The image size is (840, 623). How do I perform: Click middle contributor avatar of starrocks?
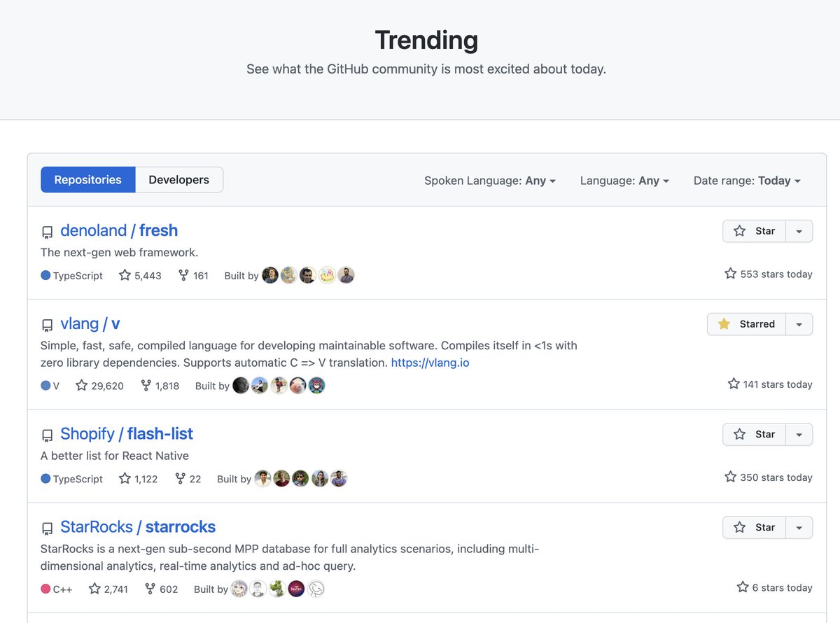[x=277, y=589]
